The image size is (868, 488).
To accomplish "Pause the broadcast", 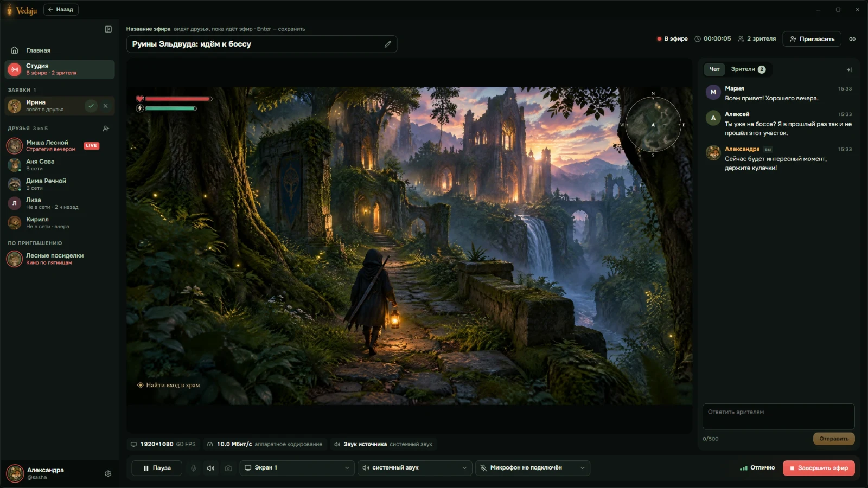I will coord(157,468).
